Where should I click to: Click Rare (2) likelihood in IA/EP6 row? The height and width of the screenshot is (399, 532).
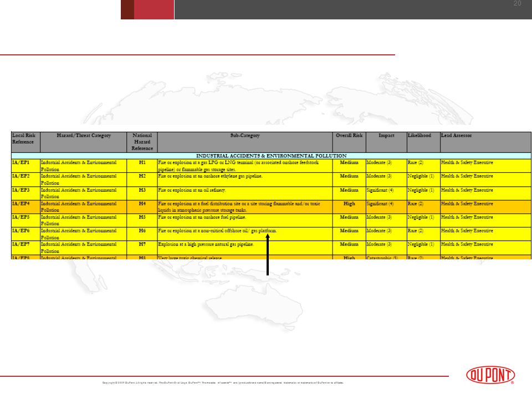415,231
